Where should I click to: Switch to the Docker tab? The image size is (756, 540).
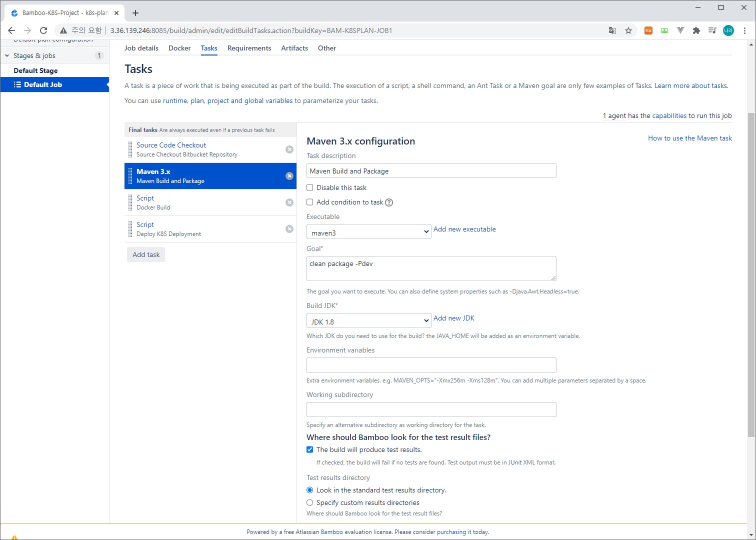tap(179, 48)
